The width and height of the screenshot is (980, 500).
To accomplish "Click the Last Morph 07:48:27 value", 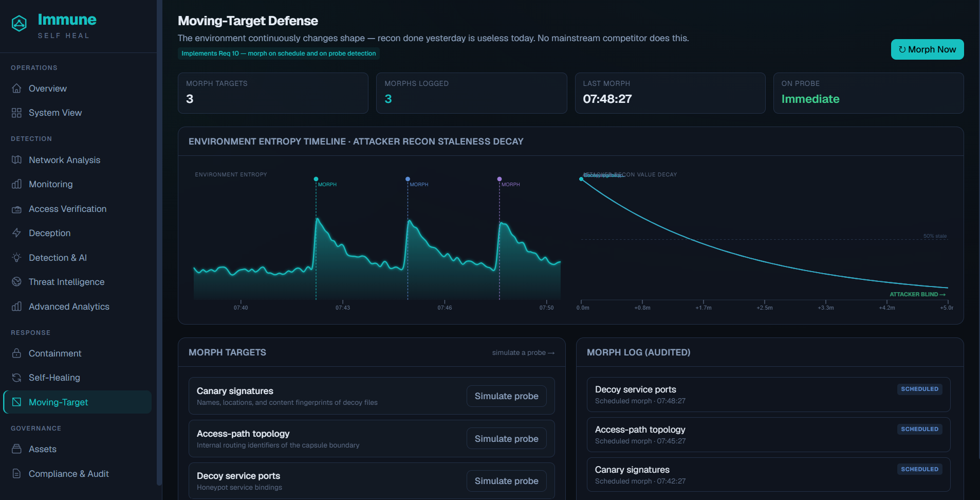I will [607, 99].
